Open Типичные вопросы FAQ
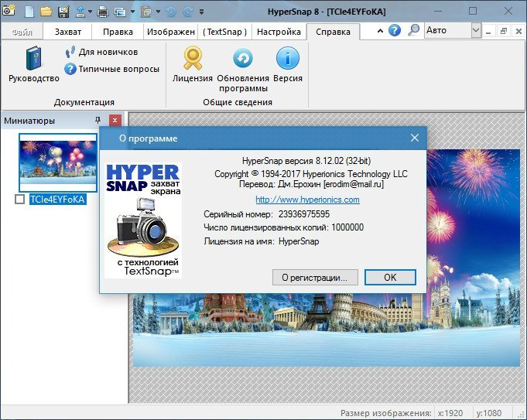 [112, 69]
